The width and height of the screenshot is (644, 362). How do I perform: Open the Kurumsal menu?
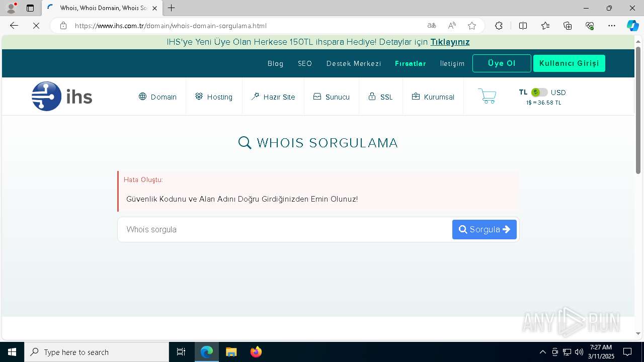pos(433,97)
